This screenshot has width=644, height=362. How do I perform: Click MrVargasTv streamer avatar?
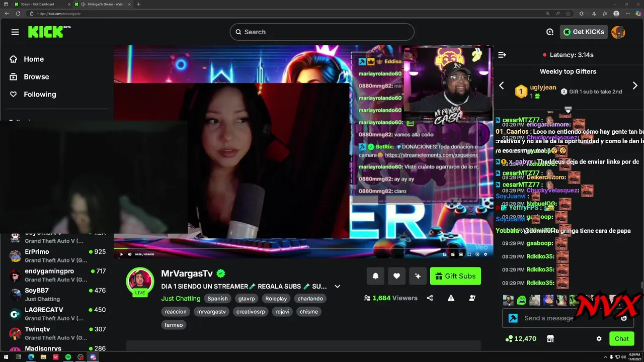point(140,281)
